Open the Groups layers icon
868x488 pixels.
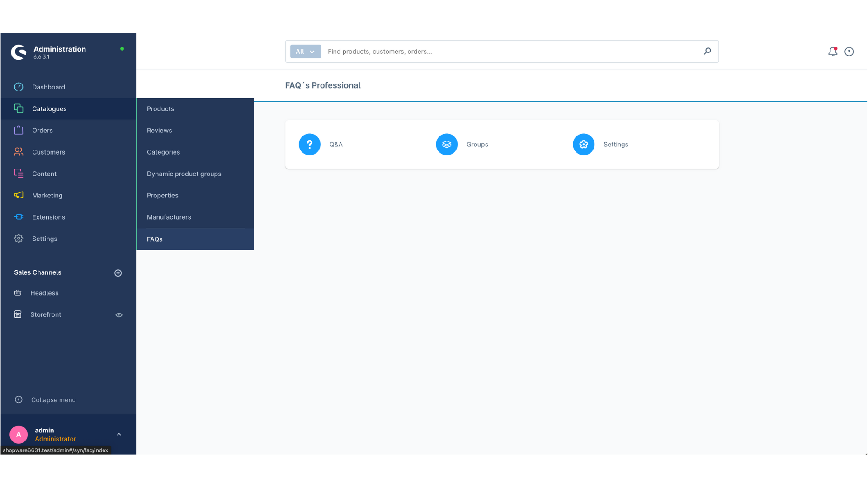(x=446, y=145)
